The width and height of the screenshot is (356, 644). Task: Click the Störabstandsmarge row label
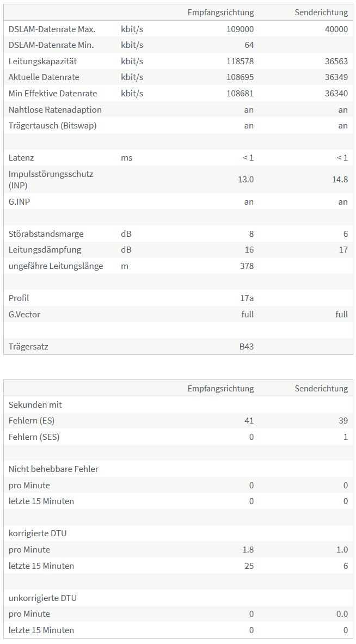(x=46, y=234)
